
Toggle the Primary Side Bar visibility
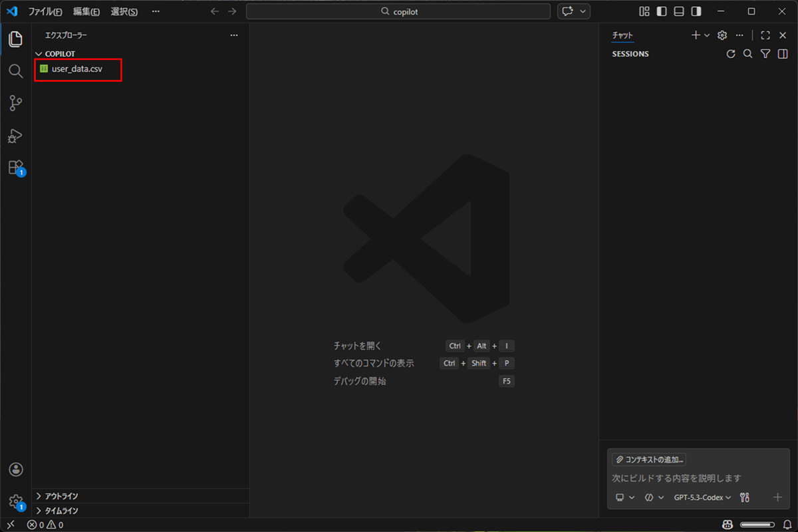(660, 11)
